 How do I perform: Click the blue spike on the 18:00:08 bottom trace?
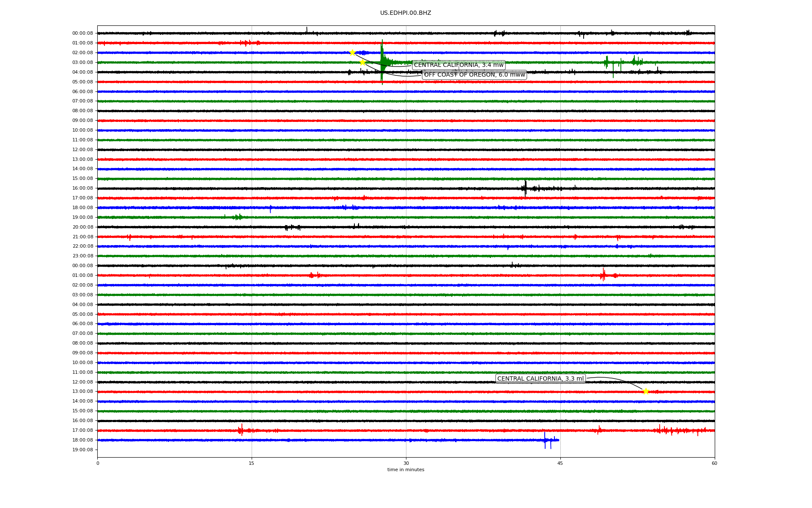[x=545, y=440]
